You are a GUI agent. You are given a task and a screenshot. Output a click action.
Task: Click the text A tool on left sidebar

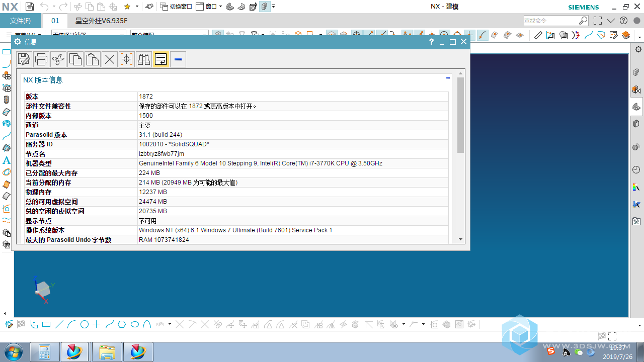7,160
